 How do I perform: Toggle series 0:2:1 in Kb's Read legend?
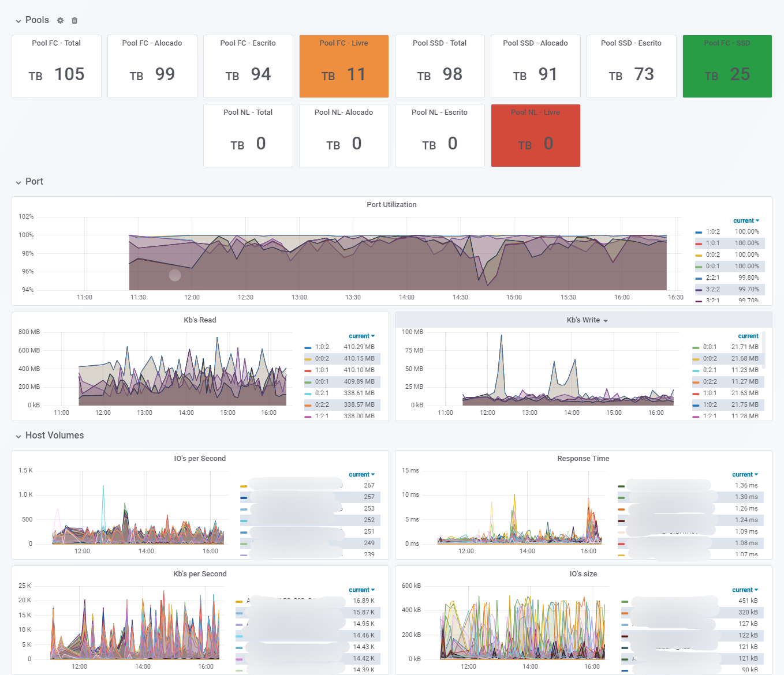coord(322,393)
